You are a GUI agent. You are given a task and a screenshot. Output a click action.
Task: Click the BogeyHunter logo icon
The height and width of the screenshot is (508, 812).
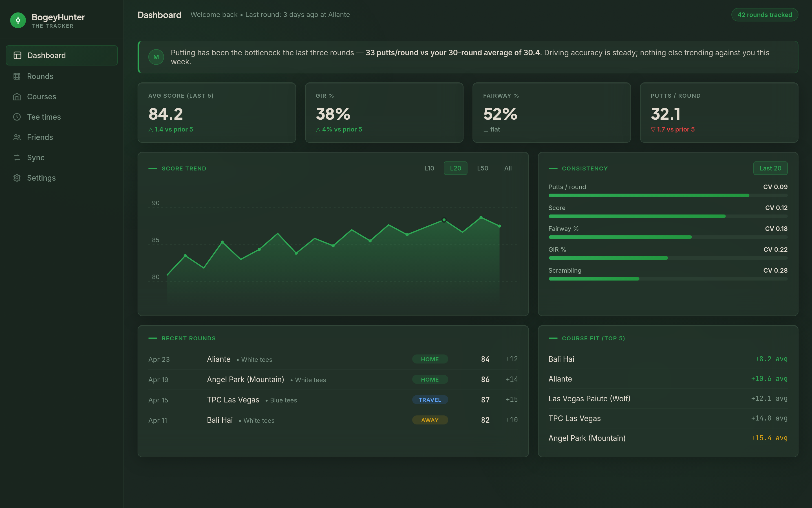point(18,20)
